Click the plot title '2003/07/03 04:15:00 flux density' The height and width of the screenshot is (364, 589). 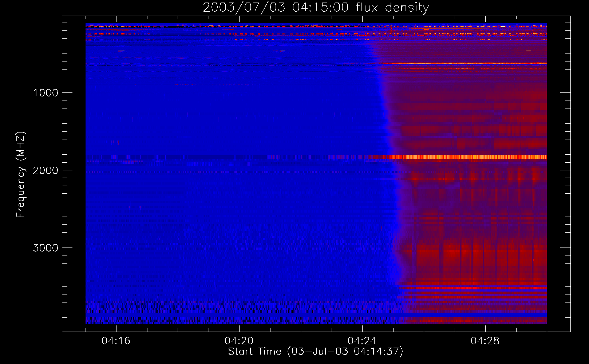(x=316, y=7)
